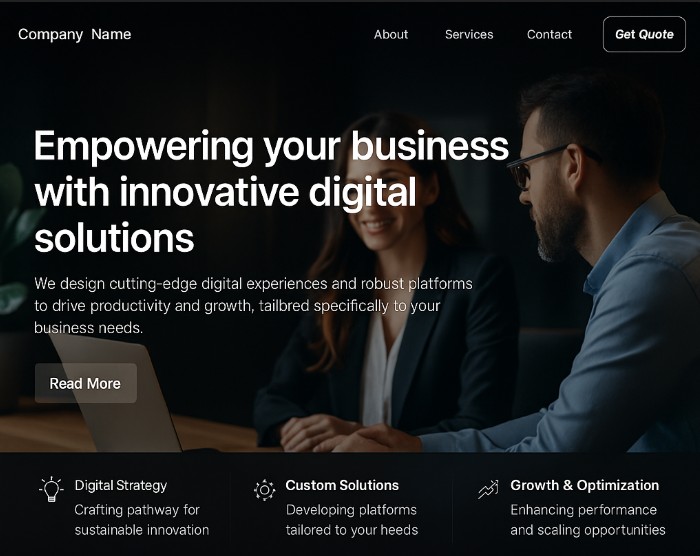700x556 pixels.
Task: Click 'Crafting pathway for sustainable innovation' text
Action: 142,520
